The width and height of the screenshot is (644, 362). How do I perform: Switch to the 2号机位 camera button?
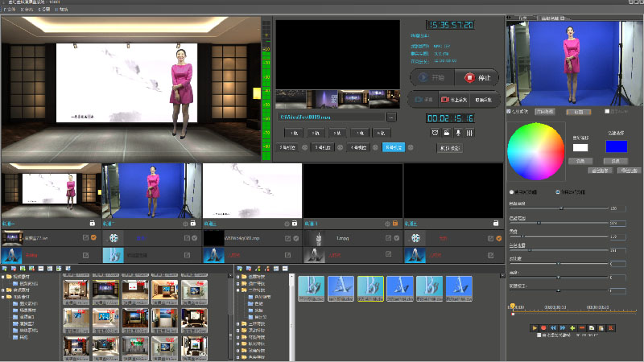(287, 147)
